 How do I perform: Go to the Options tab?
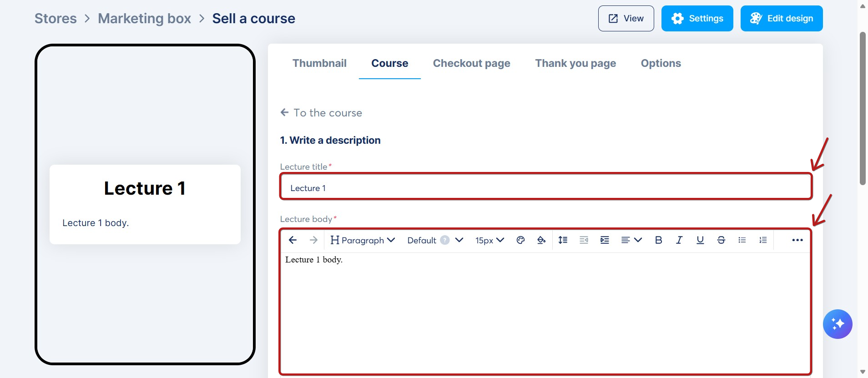click(x=661, y=63)
